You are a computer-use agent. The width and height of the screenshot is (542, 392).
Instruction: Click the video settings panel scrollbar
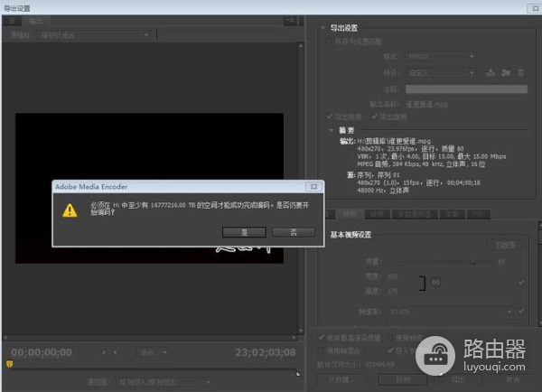click(540, 273)
